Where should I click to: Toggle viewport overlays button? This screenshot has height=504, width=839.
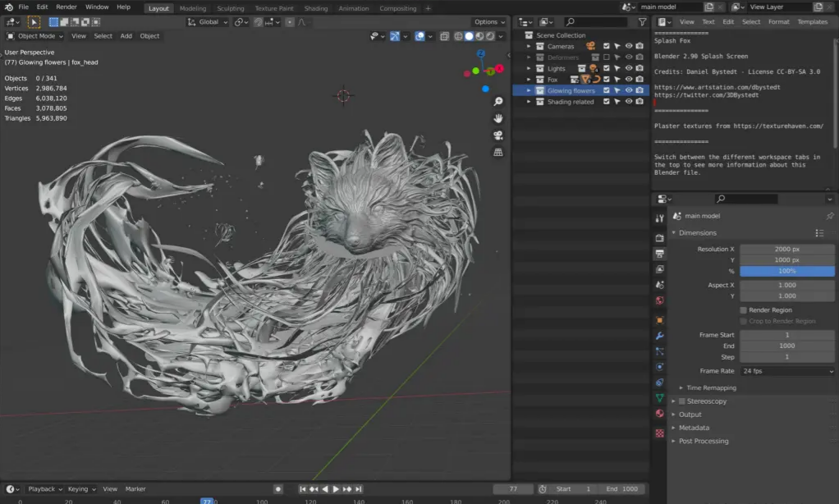420,36
